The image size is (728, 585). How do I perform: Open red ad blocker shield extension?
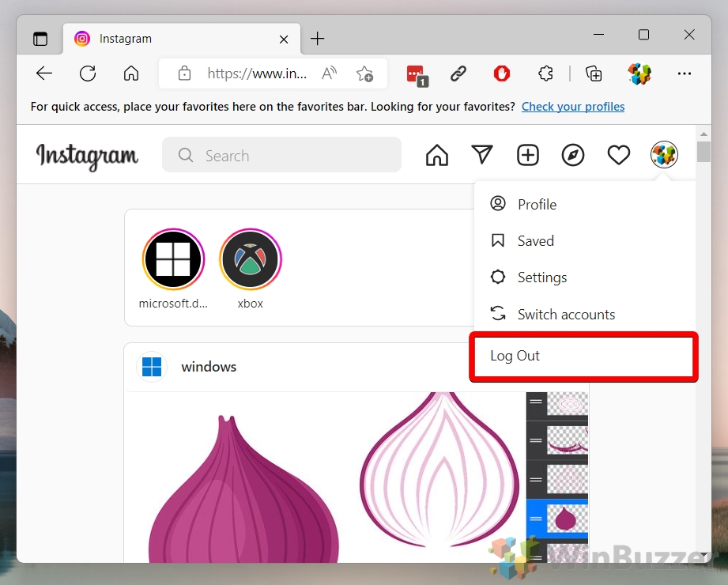502,74
